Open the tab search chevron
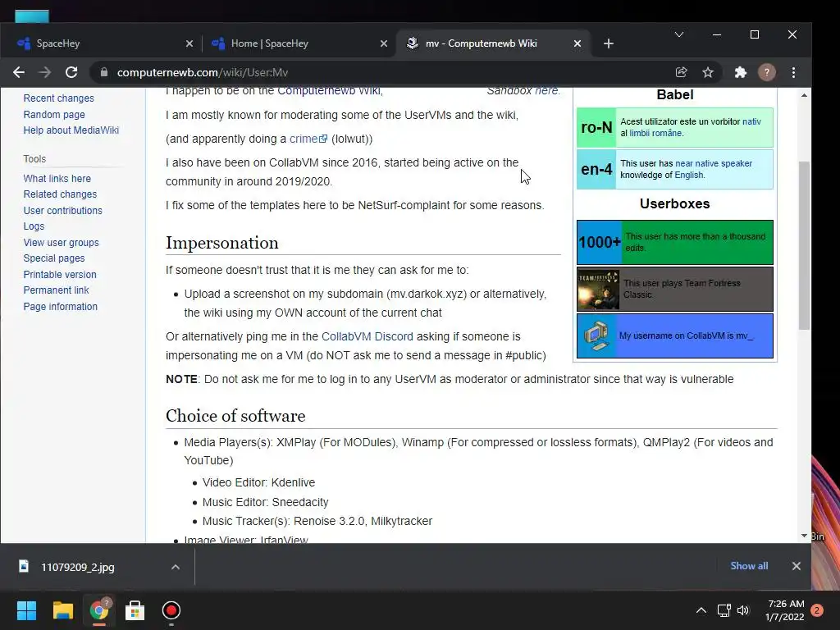This screenshot has width=840, height=630. pos(678,34)
